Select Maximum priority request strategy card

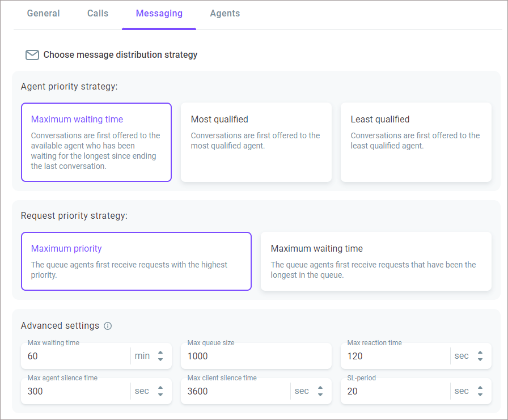pos(136,261)
